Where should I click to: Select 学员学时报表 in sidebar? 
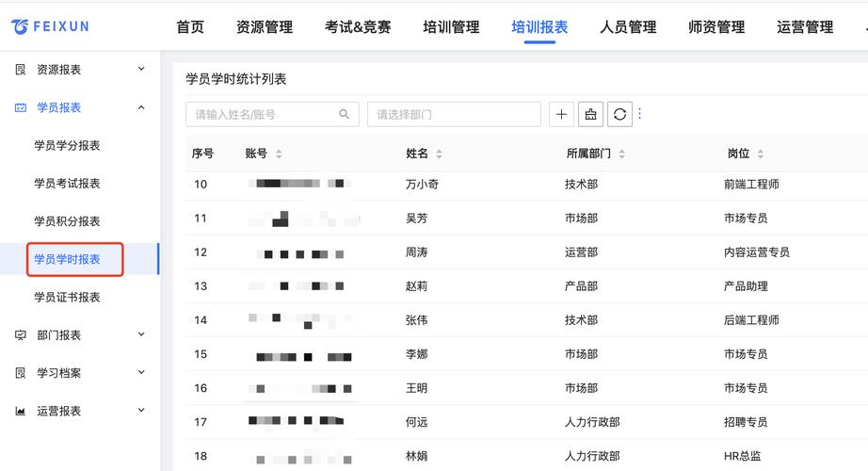click(67, 259)
